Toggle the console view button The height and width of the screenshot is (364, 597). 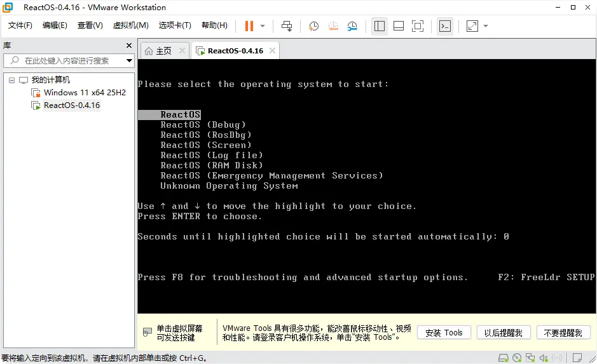445,26
